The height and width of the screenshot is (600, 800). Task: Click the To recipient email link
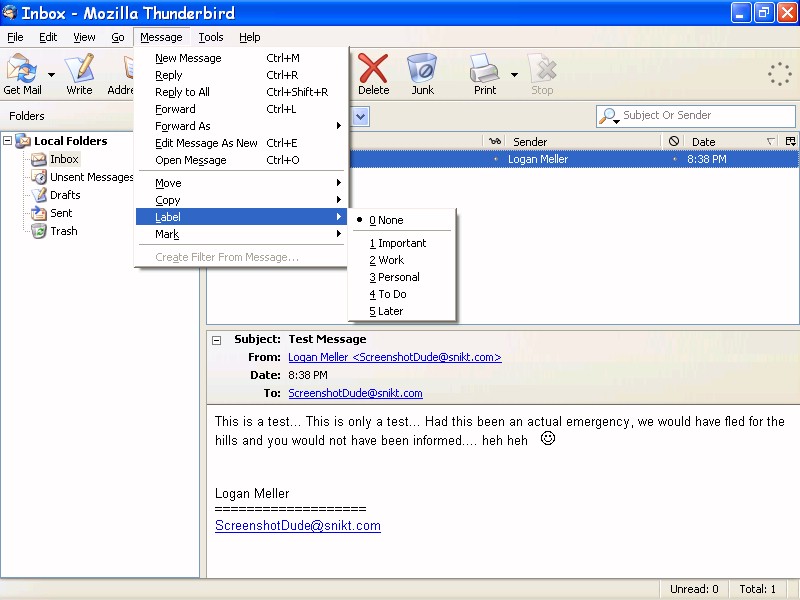pyautogui.click(x=355, y=393)
